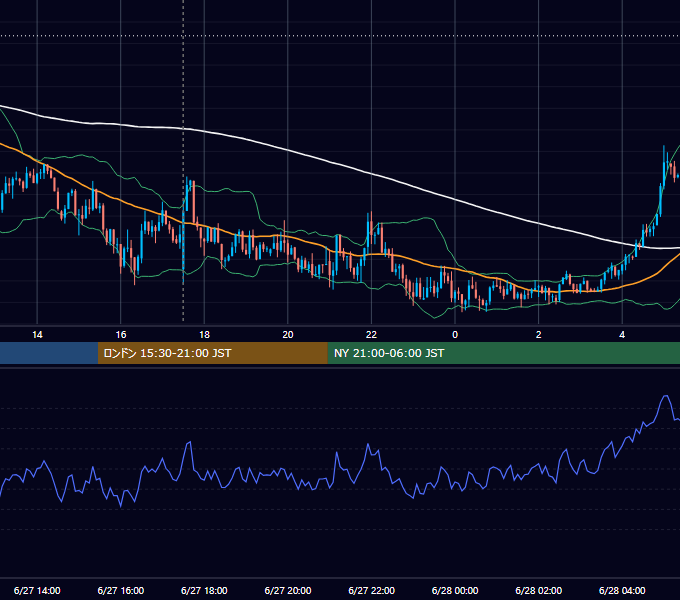Image resolution: width=680 pixels, height=600 pixels.
Task: Click the 20 hour axis label
Action: 288,335
